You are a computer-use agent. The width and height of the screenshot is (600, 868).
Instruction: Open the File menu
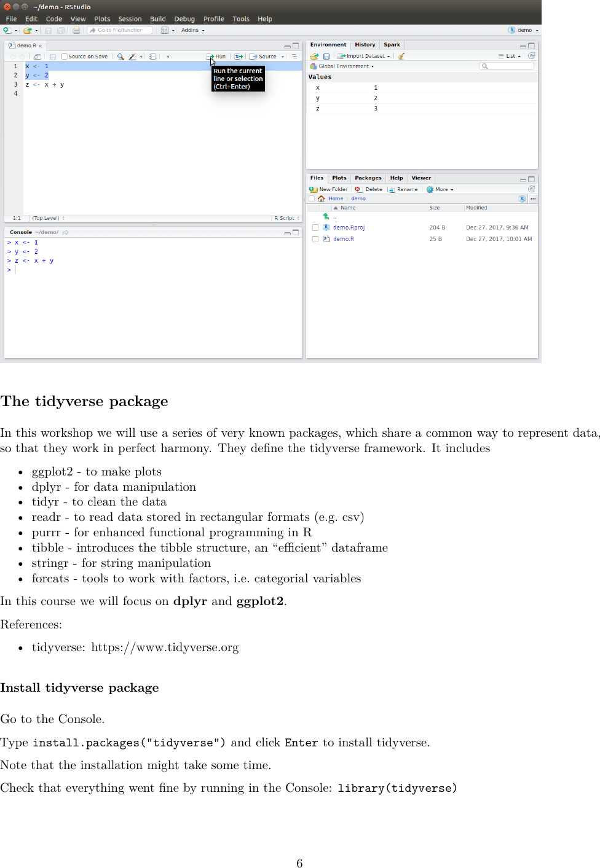(11, 19)
